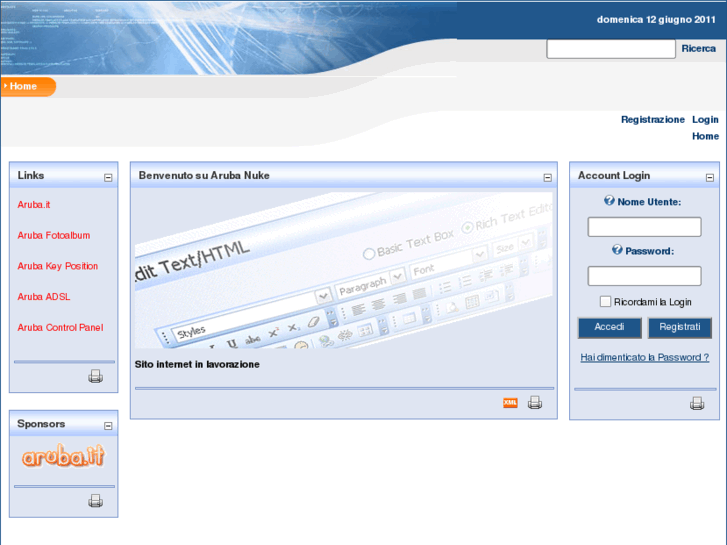Screen dimensions: 727x545
Task: Click help icon beside Nome Utente
Action: point(609,200)
